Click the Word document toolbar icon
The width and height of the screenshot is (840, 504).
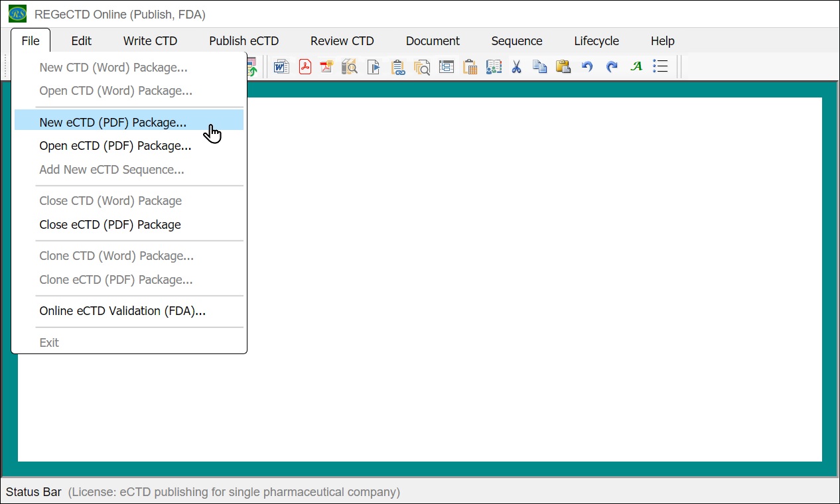coord(281,66)
